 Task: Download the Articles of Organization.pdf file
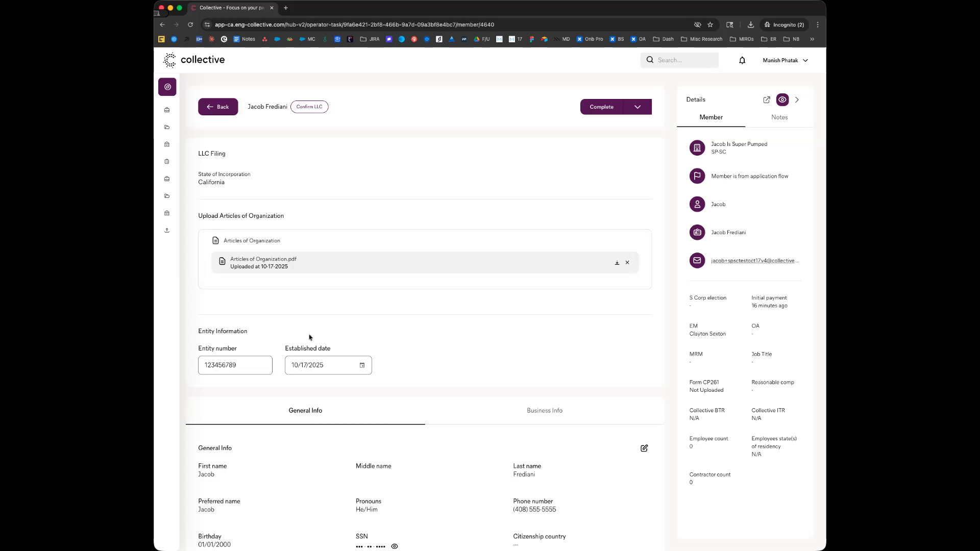tap(617, 263)
